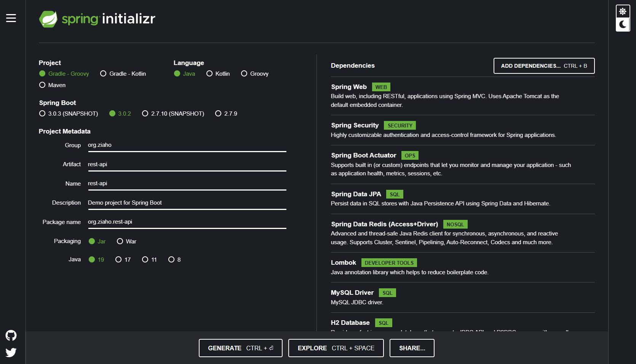Click the Dependencies heading
This screenshot has width=636, height=364.
coord(353,65)
